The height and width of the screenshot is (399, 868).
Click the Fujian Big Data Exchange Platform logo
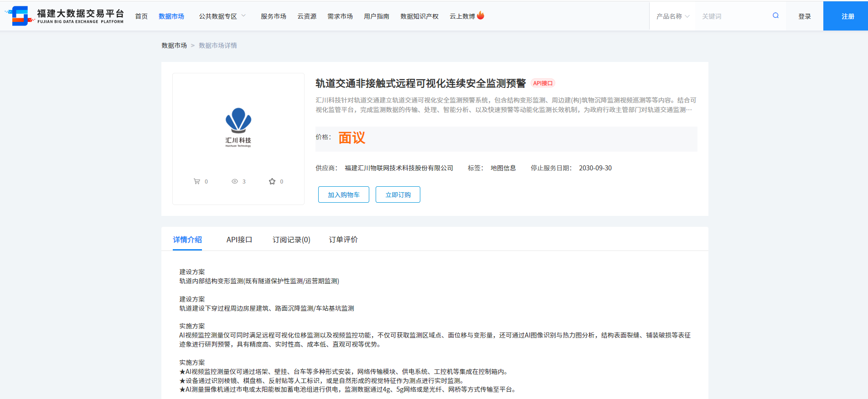[x=64, y=16]
